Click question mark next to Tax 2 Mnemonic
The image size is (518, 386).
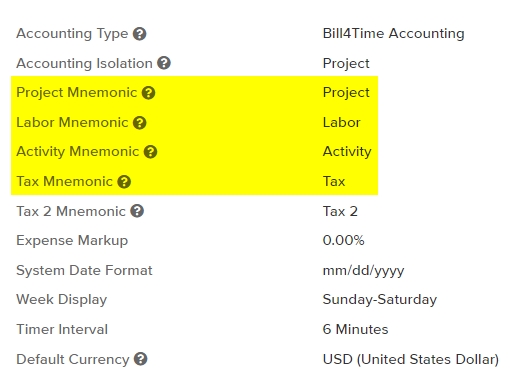137,211
